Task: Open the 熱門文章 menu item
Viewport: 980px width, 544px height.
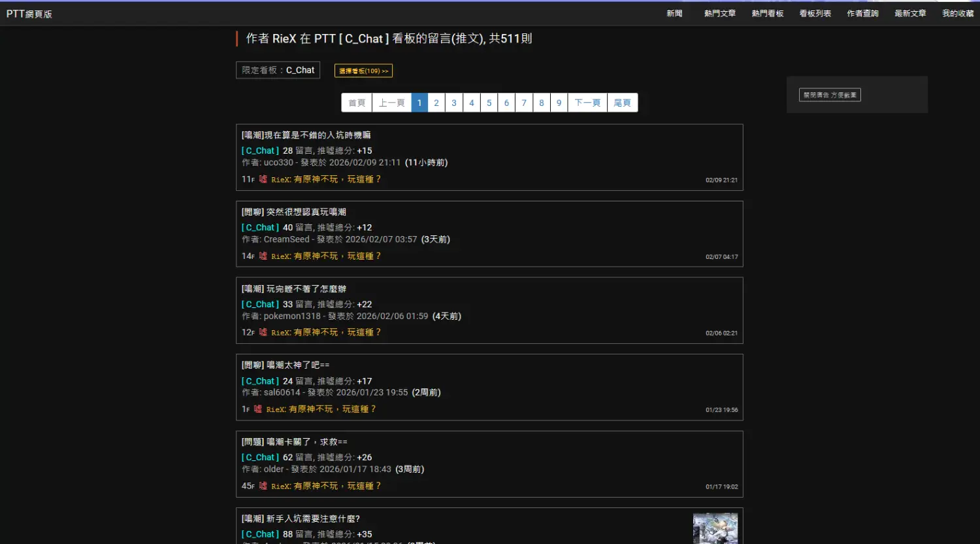Action: 719,14
